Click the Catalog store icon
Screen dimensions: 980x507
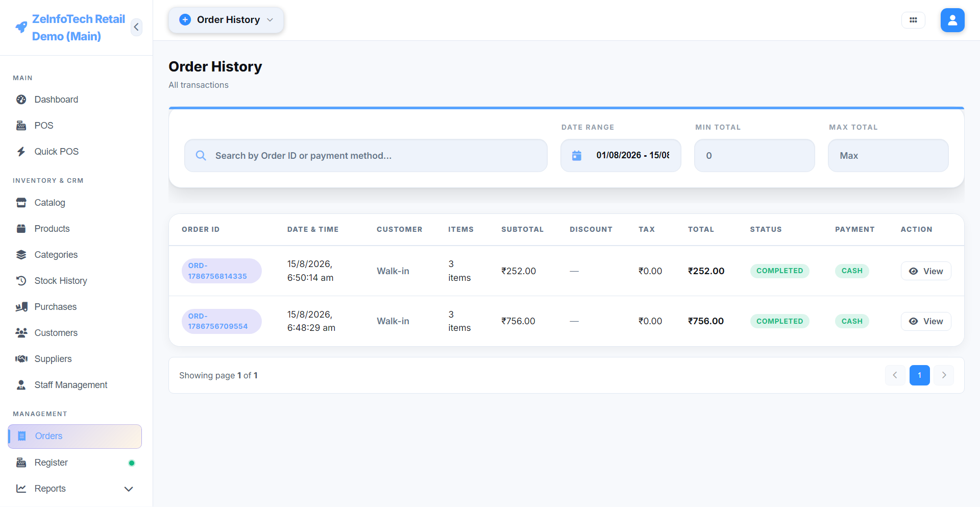click(21, 203)
